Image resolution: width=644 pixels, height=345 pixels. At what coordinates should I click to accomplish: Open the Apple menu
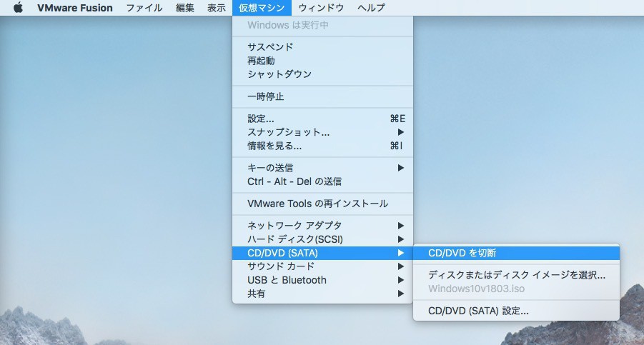coord(18,8)
